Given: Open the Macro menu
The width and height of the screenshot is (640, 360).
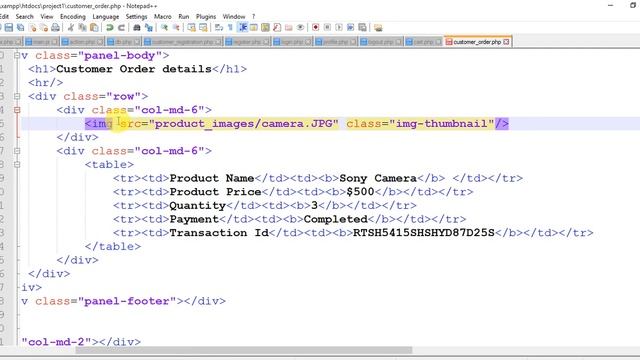Looking at the screenshot, I should click(x=162, y=17).
